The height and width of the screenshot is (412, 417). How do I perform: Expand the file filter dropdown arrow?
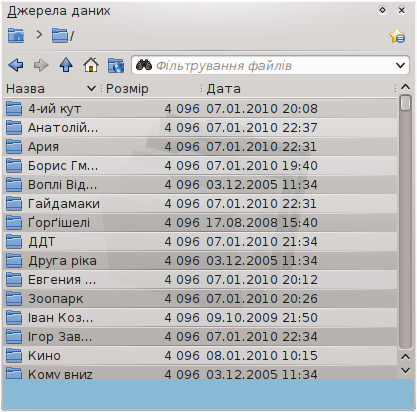[x=401, y=65]
